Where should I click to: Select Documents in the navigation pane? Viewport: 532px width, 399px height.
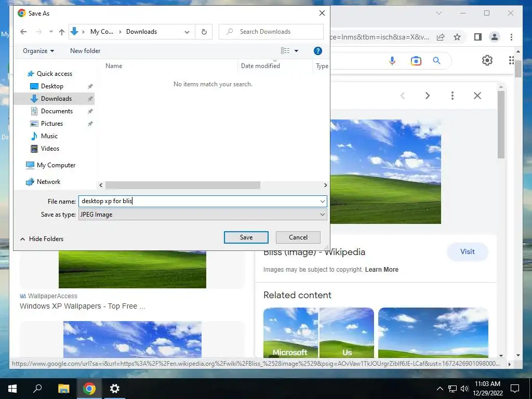point(57,111)
